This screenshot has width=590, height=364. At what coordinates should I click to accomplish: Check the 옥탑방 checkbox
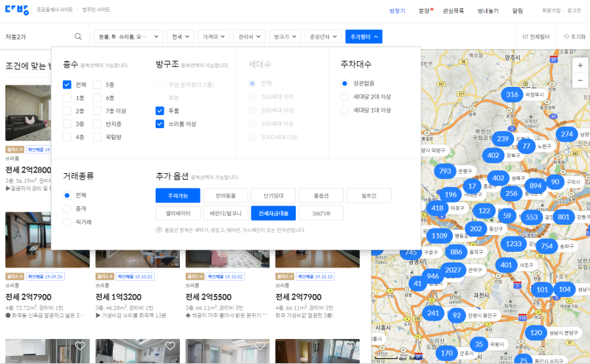pyautogui.click(x=97, y=137)
